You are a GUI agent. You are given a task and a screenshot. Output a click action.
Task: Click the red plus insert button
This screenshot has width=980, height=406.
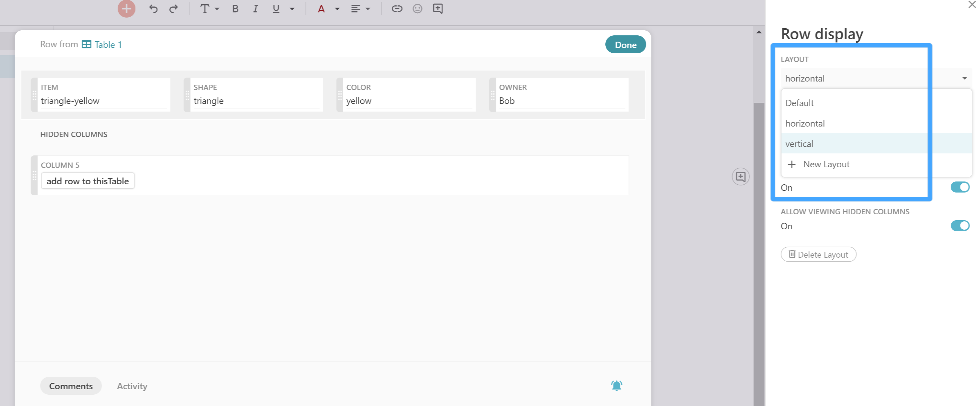coord(126,8)
